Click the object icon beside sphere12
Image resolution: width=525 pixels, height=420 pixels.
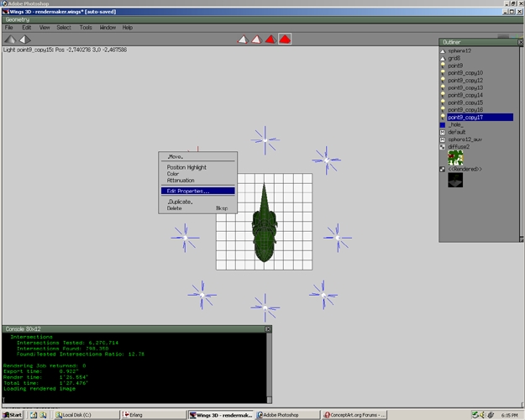click(443, 51)
